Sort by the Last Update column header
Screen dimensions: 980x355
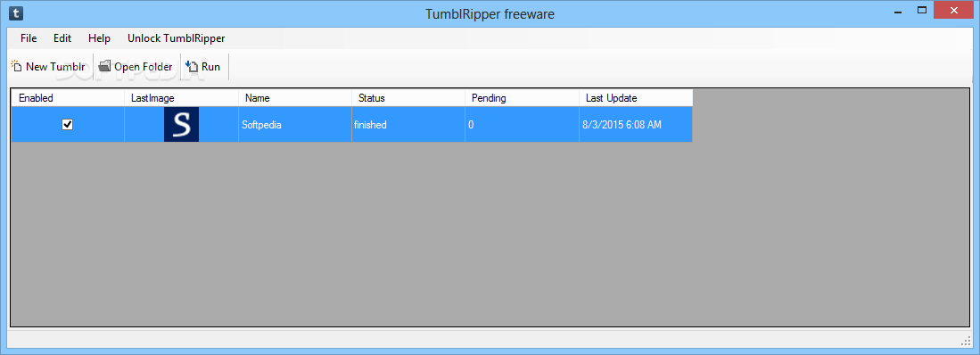(x=636, y=98)
